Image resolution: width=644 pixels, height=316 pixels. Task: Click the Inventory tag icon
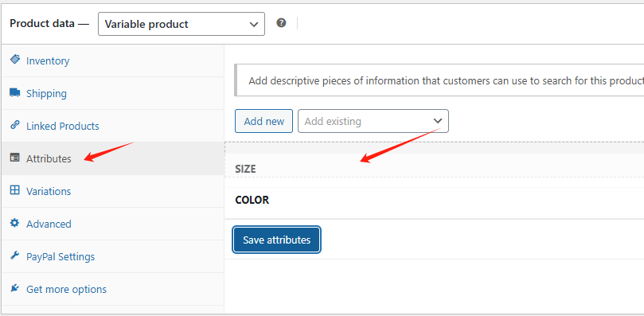click(x=15, y=59)
